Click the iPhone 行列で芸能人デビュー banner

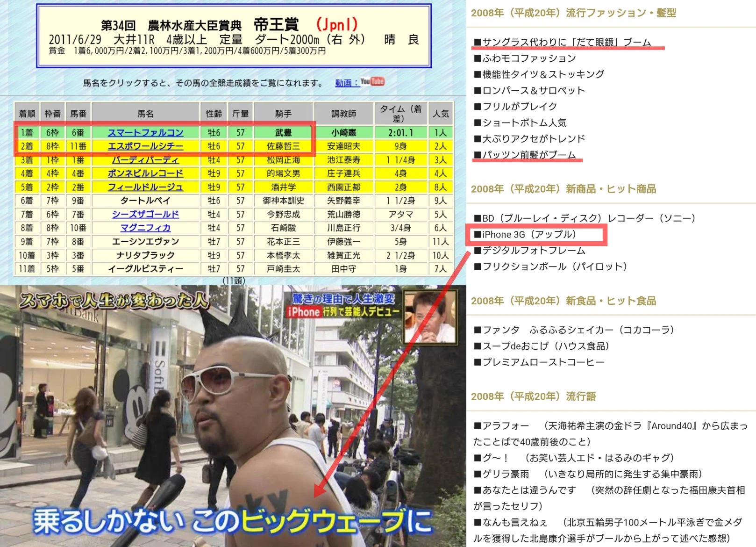pos(344,312)
